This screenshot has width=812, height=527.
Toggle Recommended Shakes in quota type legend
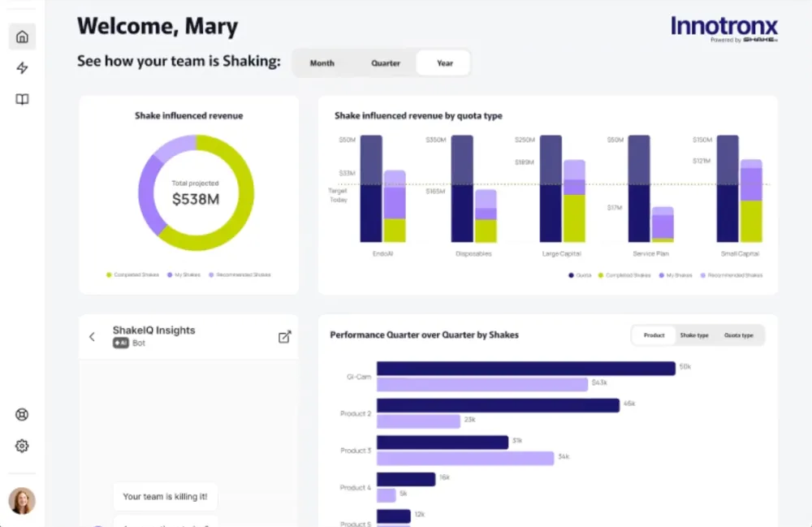(732, 275)
